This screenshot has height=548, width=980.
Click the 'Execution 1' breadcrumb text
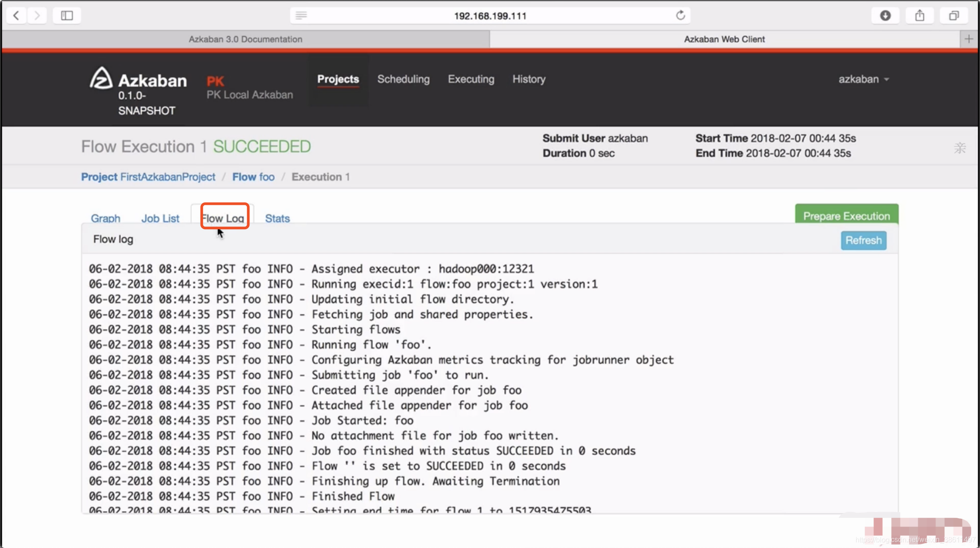click(320, 176)
